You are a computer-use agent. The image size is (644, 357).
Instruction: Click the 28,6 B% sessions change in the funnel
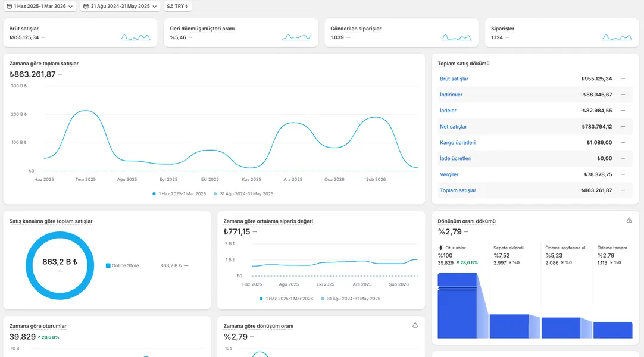point(467,262)
